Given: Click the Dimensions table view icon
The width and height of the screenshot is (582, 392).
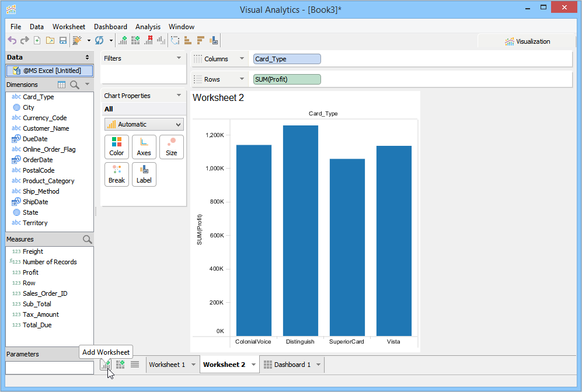Looking at the screenshot, I should 62,85.
